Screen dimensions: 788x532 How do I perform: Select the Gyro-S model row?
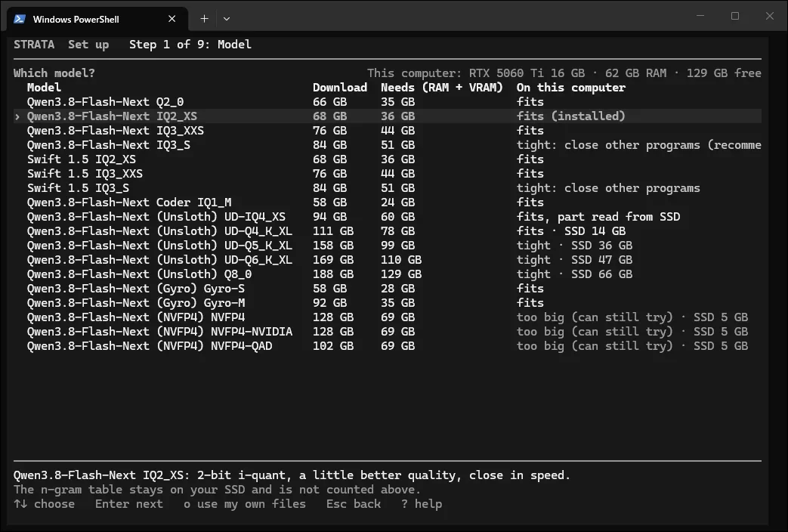tap(388, 289)
